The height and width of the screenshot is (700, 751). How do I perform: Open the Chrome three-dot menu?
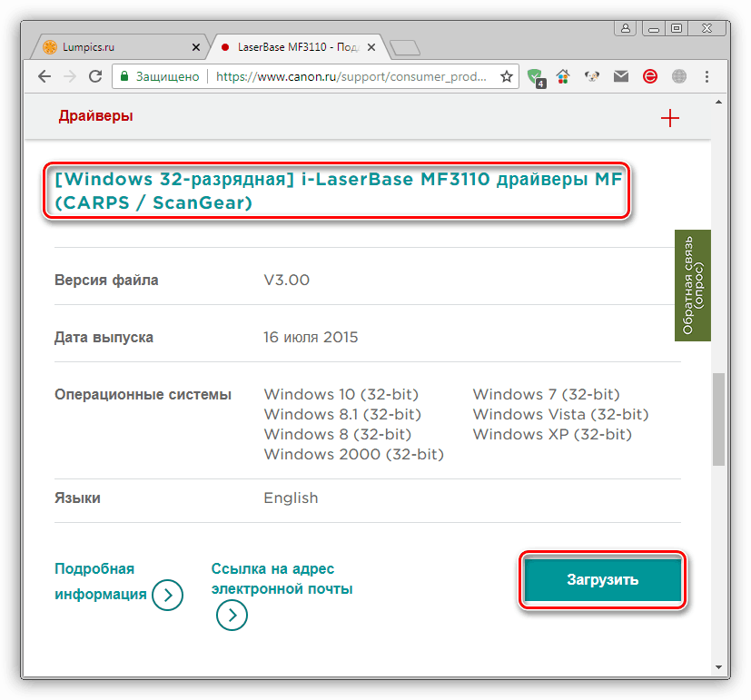708,77
